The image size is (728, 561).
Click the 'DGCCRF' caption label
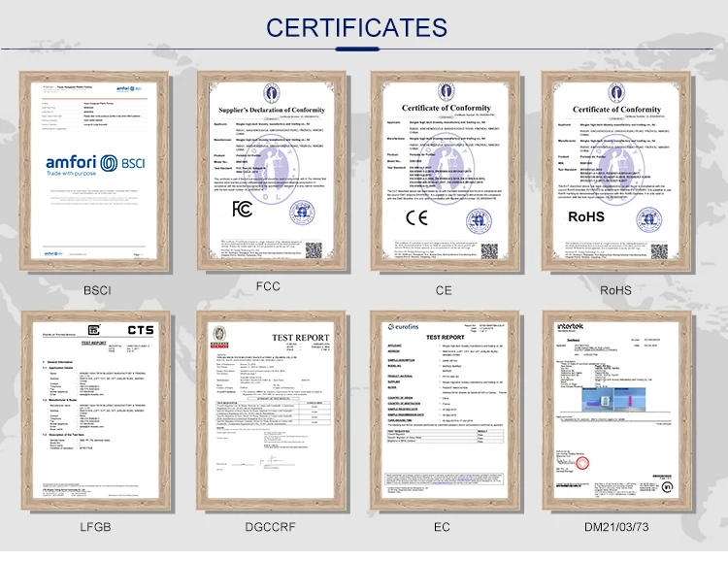click(x=270, y=527)
